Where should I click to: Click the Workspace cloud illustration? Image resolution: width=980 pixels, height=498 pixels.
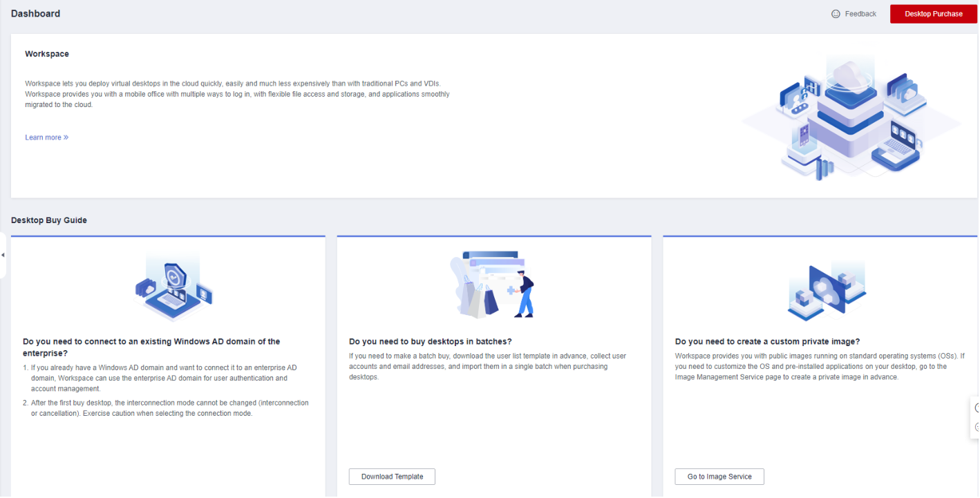point(851,119)
